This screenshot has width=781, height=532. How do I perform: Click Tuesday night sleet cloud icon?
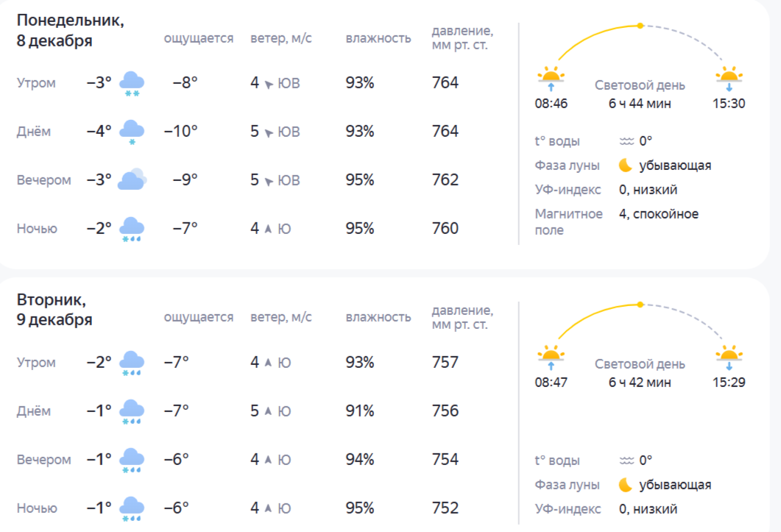tap(132, 508)
